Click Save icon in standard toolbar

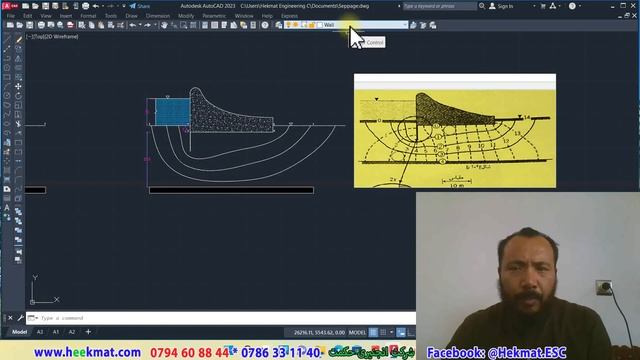coord(29,25)
